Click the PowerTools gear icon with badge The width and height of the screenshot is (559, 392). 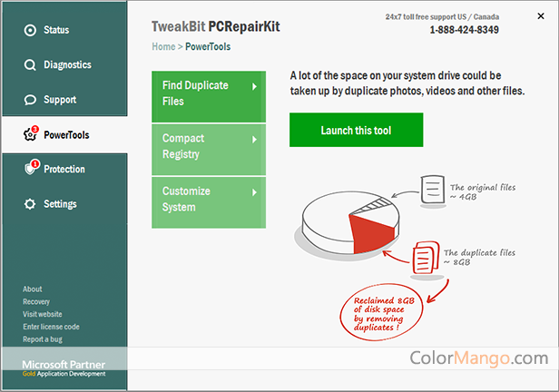pyautogui.click(x=31, y=133)
